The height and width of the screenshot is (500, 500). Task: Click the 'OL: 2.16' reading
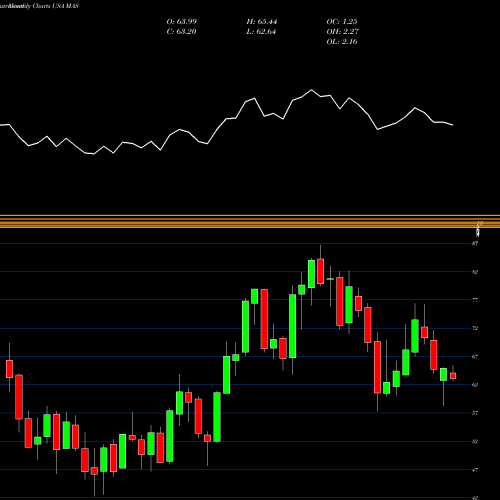click(x=342, y=42)
